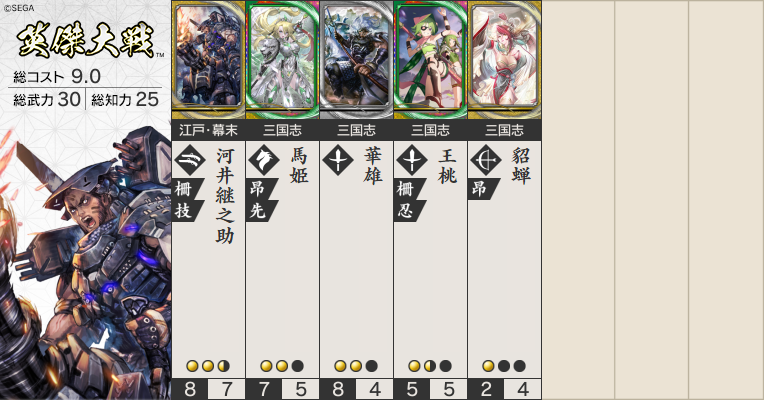
Task: Click the gun unit-type icon beside 河井継之助
Action: tap(190, 160)
